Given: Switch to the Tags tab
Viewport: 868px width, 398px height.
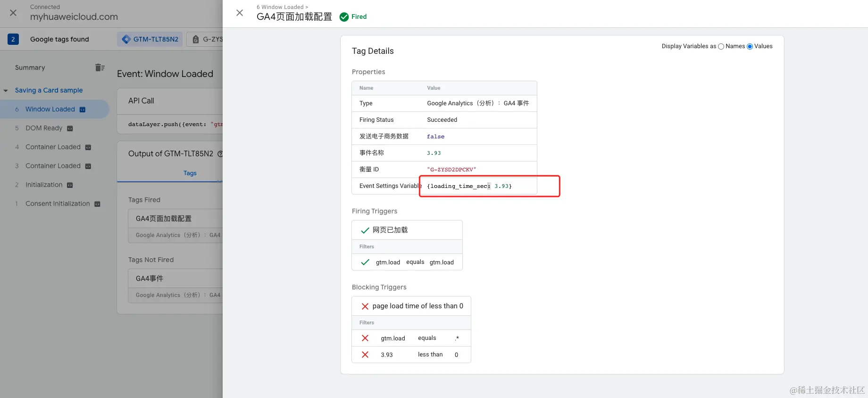Looking at the screenshot, I should 190,173.
